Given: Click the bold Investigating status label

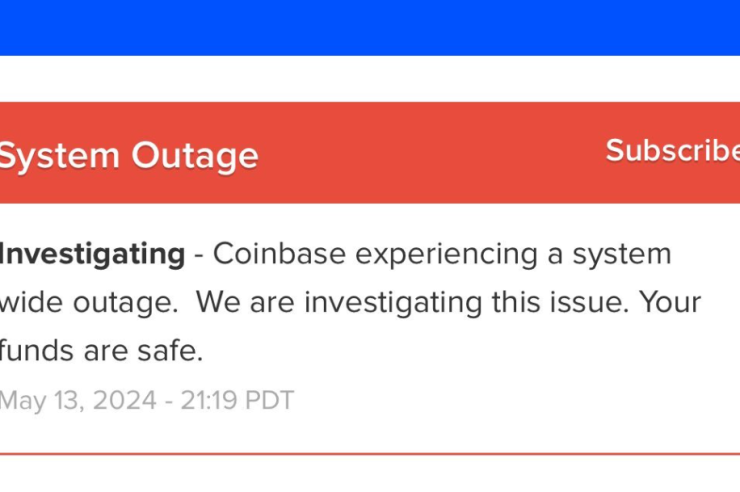Looking at the screenshot, I should pyautogui.click(x=92, y=254).
